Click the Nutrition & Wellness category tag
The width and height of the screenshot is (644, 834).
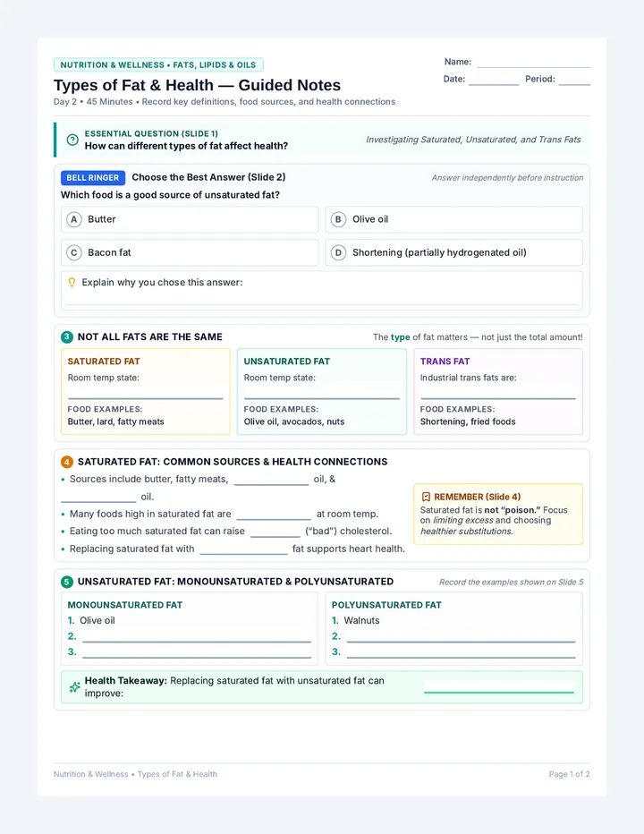coord(158,65)
